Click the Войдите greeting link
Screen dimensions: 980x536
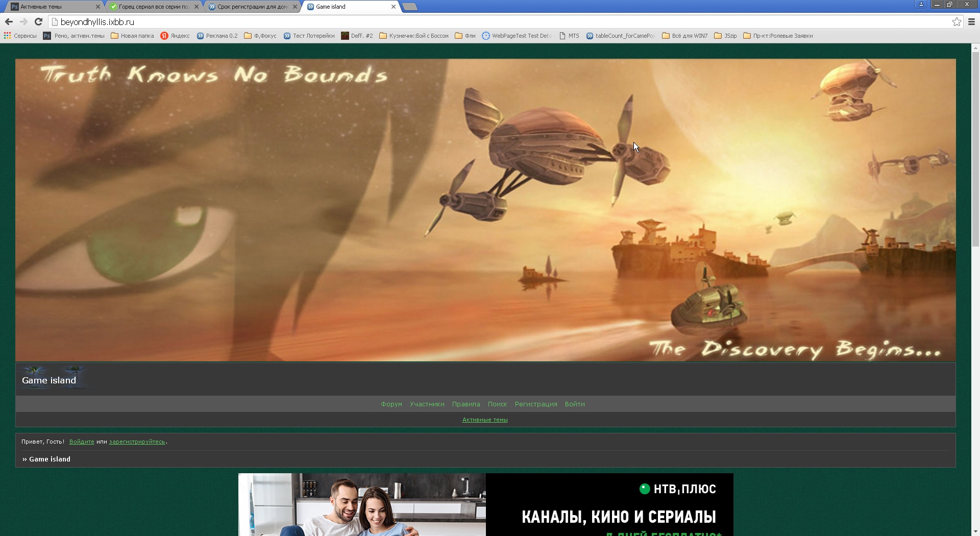tap(82, 442)
